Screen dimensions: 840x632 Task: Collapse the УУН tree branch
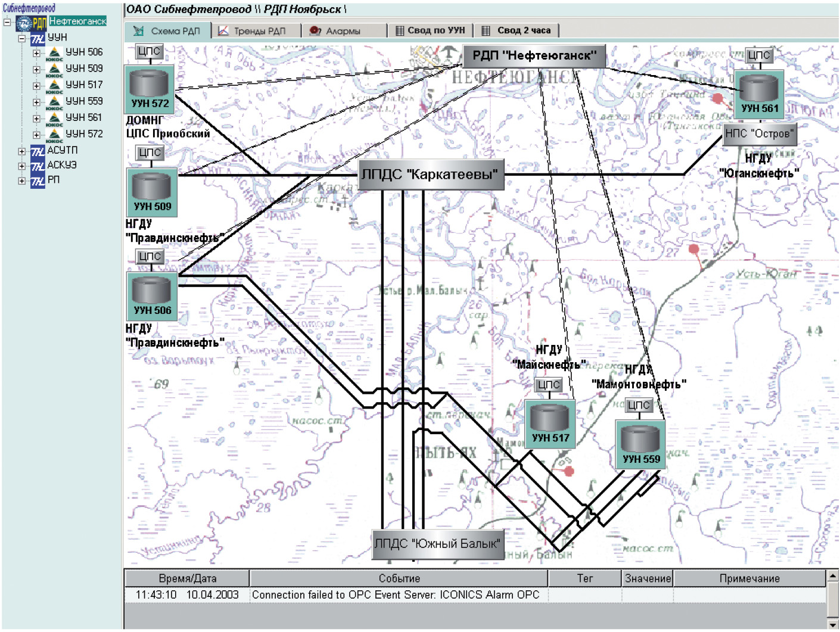click(x=22, y=38)
